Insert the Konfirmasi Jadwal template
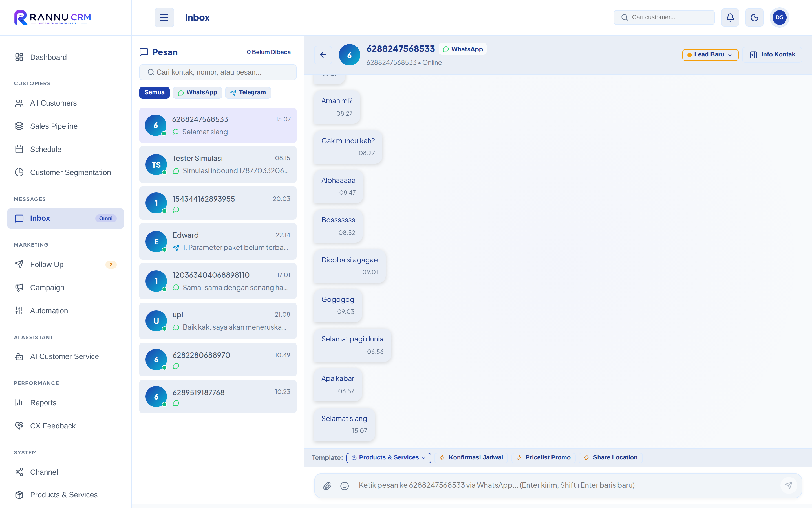812x508 pixels. pos(471,457)
